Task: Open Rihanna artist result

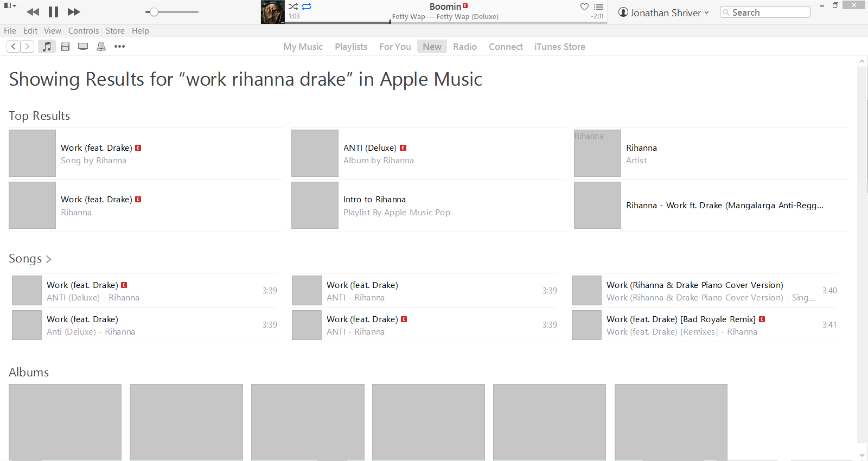Action: [711, 153]
